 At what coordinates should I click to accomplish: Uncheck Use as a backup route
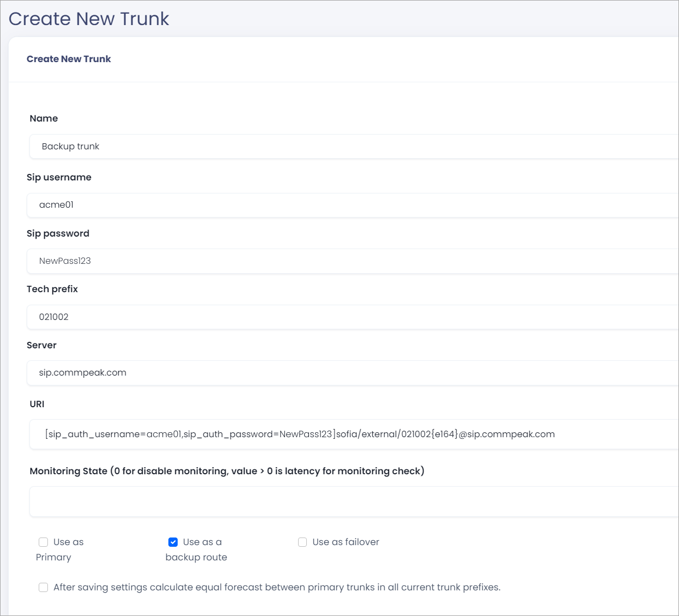173,542
